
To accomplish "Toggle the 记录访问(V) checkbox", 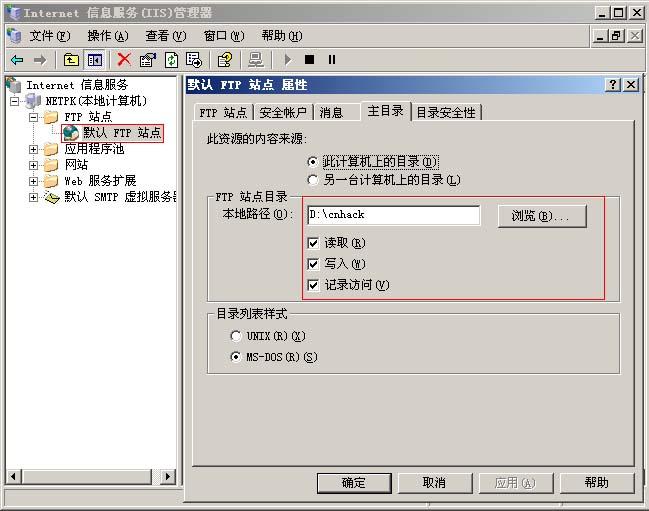I will click(313, 285).
